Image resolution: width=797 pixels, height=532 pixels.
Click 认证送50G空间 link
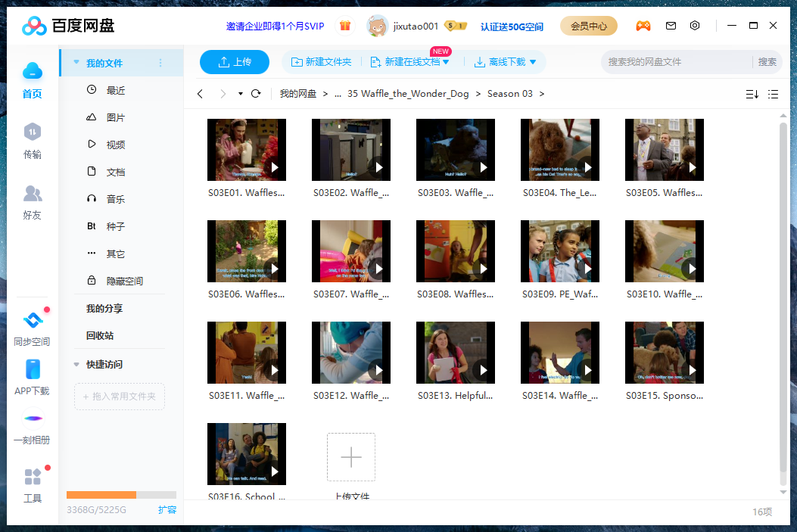click(x=512, y=26)
